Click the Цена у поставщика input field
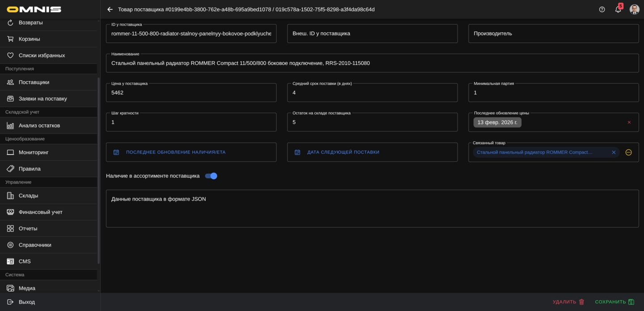The width and height of the screenshot is (644, 311). pos(191,93)
